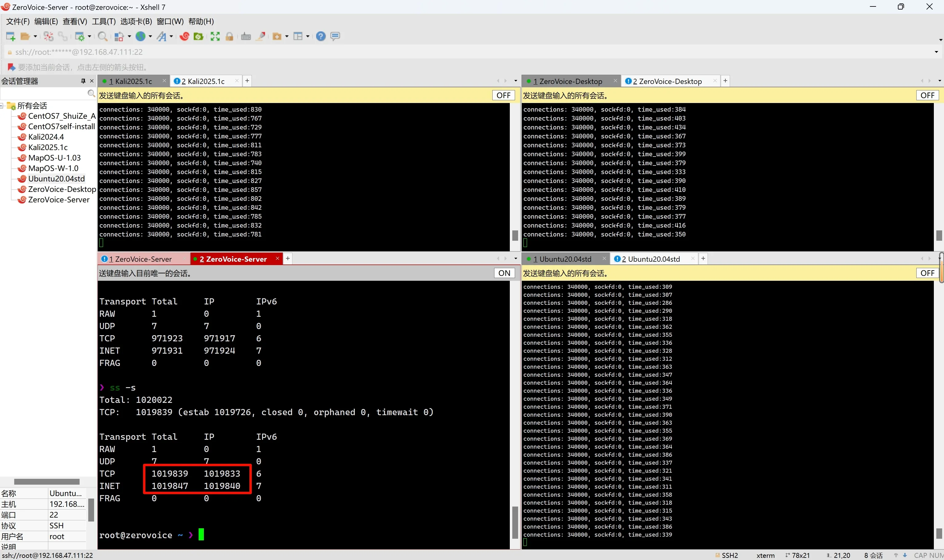Toggle full screen with green arrows icon
This screenshot has width=944, height=560.
click(x=215, y=36)
